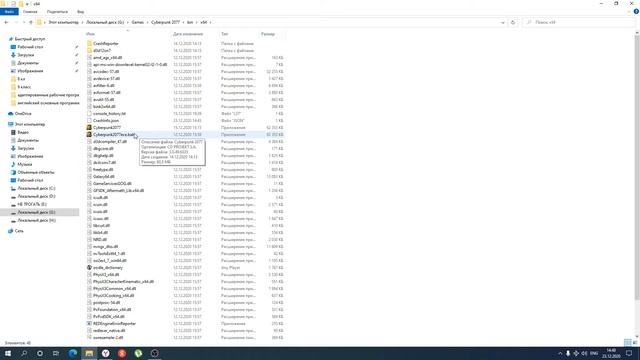Open taskbar search magnifier
The height and width of the screenshot is (360, 640).
[x=24, y=353]
